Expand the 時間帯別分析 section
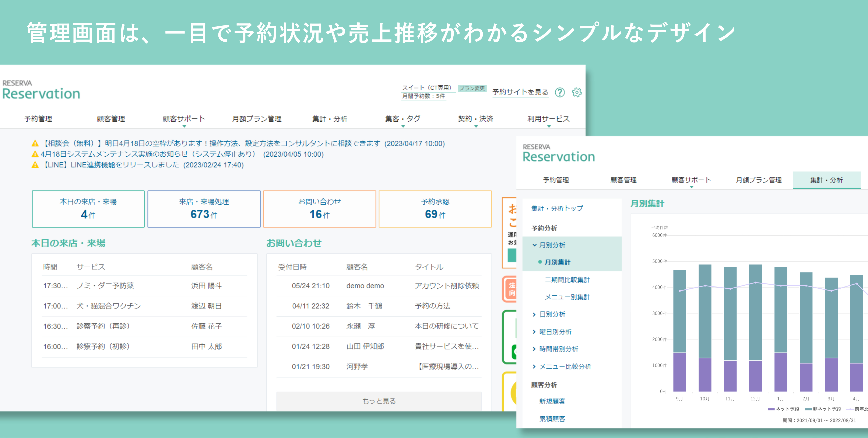This screenshot has width=868, height=438. [x=534, y=349]
